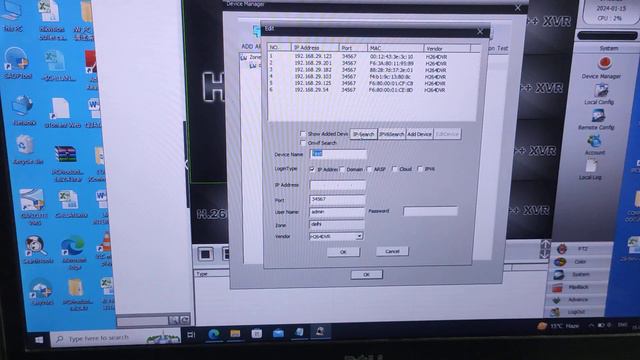Click the Device Name input field
This screenshot has width=640, height=360.
tap(338, 154)
